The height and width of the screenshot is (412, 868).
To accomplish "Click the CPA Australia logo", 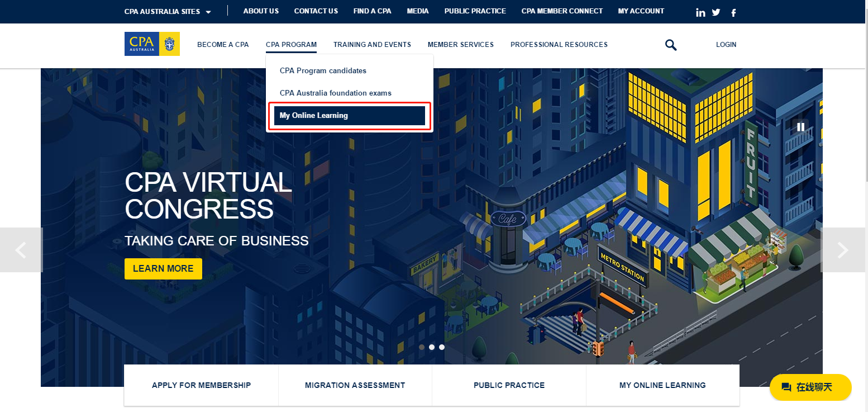I will (152, 44).
